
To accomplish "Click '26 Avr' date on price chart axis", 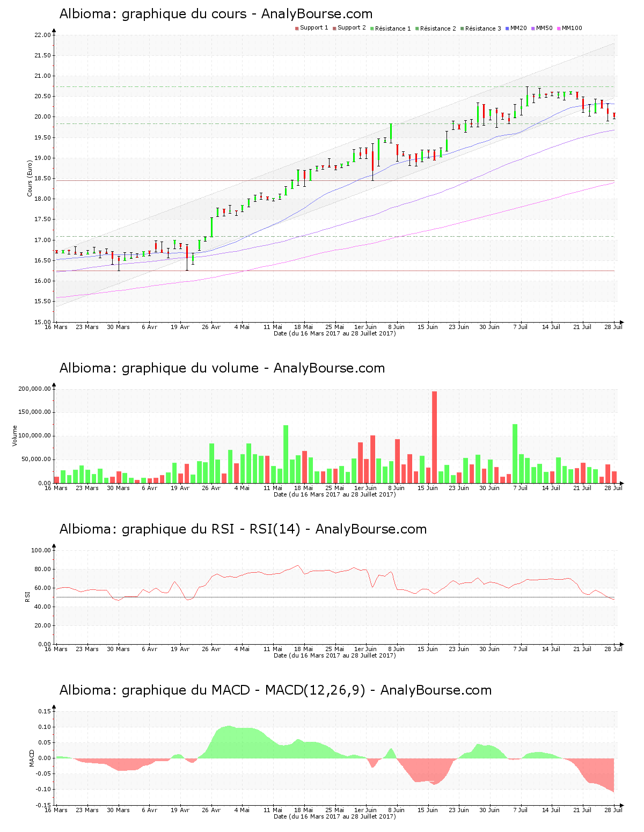I will [x=211, y=327].
